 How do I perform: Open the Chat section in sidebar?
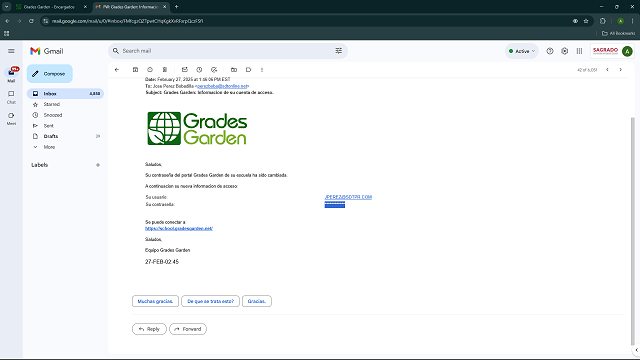(11, 97)
